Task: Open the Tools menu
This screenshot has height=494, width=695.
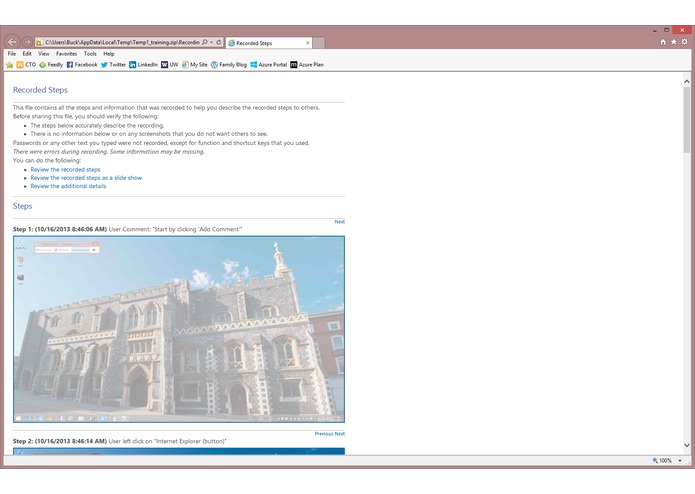Action: coord(90,54)
